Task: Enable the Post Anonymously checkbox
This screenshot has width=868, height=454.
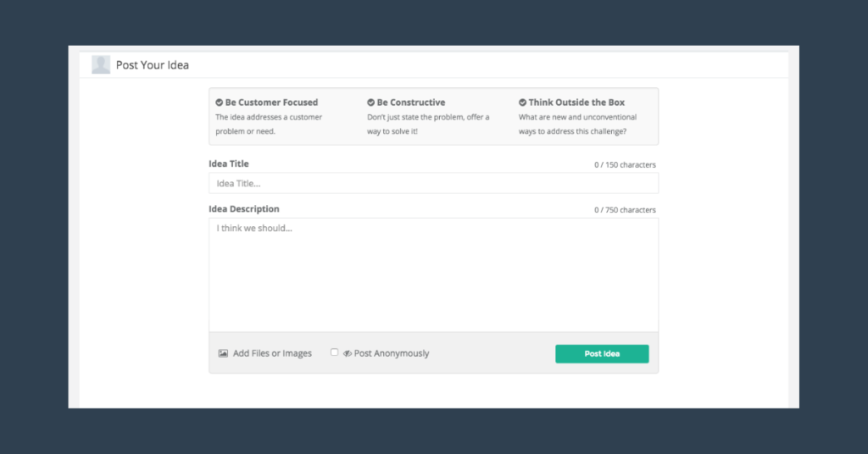Action: pos(334,352)
